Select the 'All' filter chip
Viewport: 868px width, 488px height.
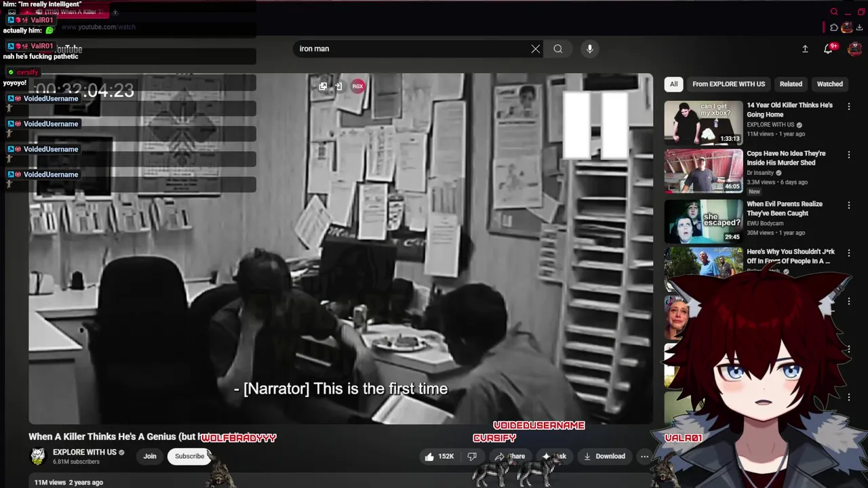pyautogui.click(x=673, y=84)
